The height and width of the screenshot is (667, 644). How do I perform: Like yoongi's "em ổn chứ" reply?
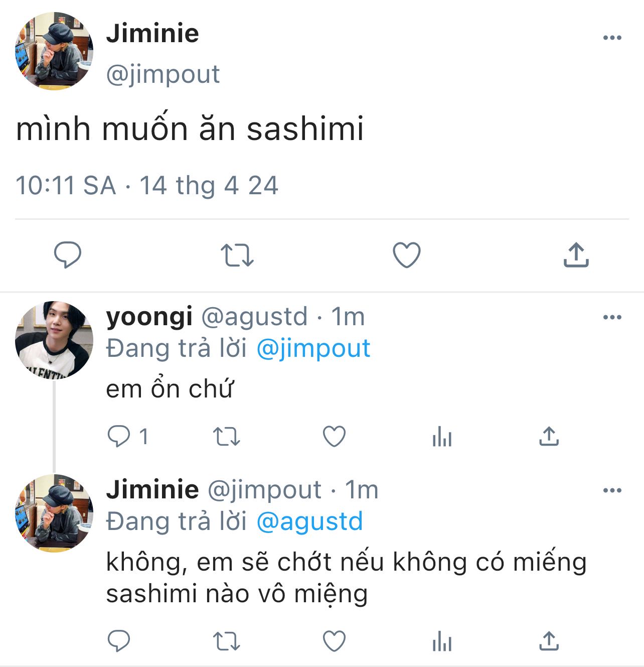[x=334, y=436]
